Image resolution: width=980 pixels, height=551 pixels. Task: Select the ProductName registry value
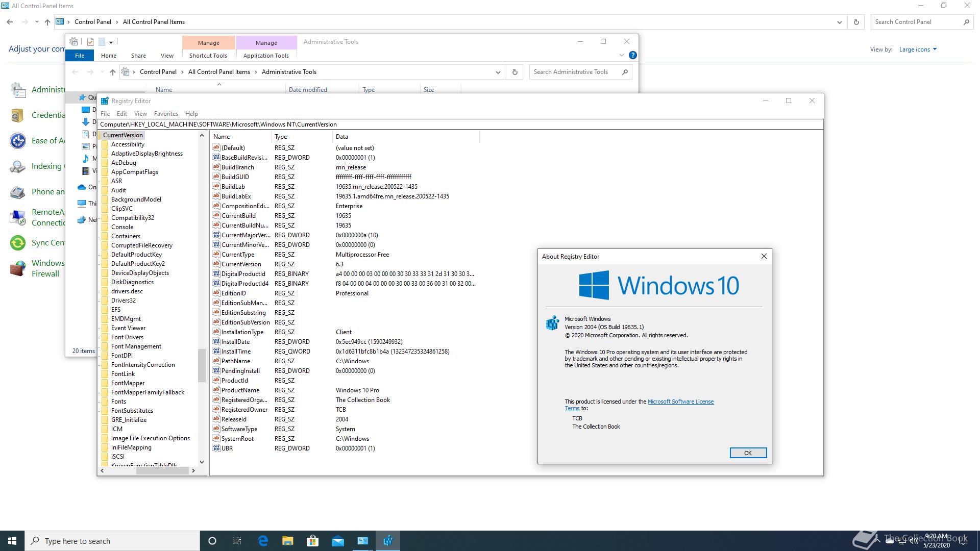click(x=240, y=390)
